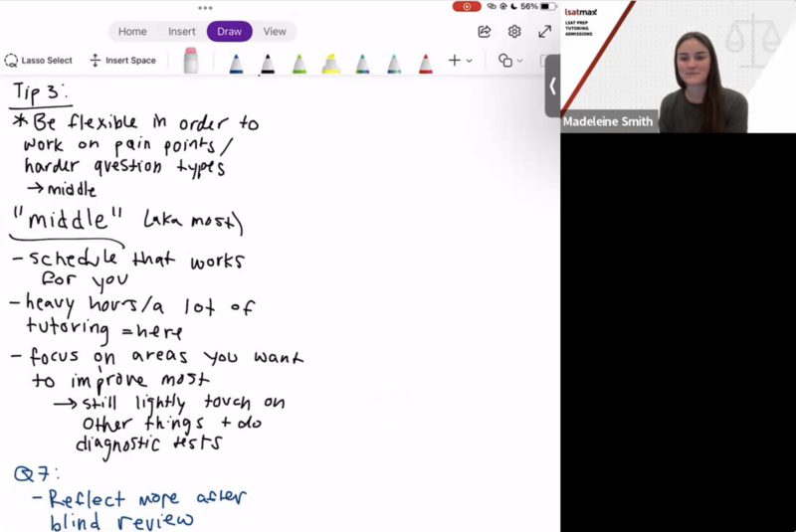Click the Insert Space tool
Screen dimensions: 796x532
(x=122, y=61)
